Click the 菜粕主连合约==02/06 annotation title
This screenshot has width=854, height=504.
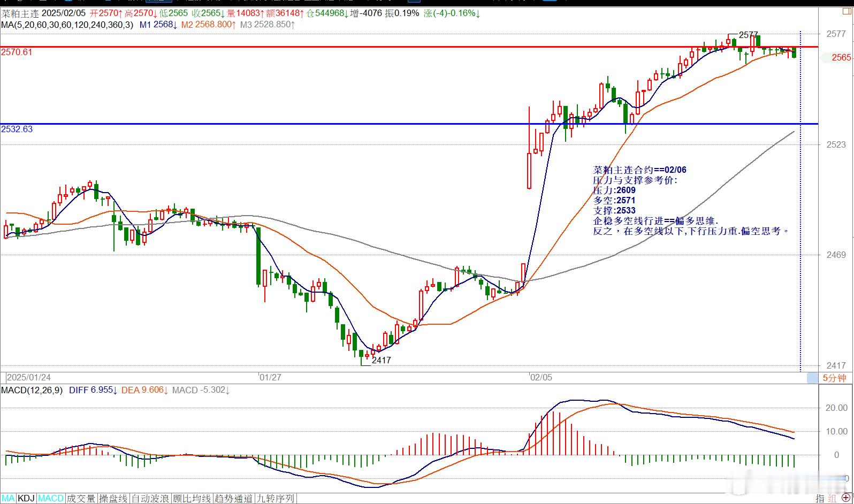pyautogui.click(x=639, y=170)
